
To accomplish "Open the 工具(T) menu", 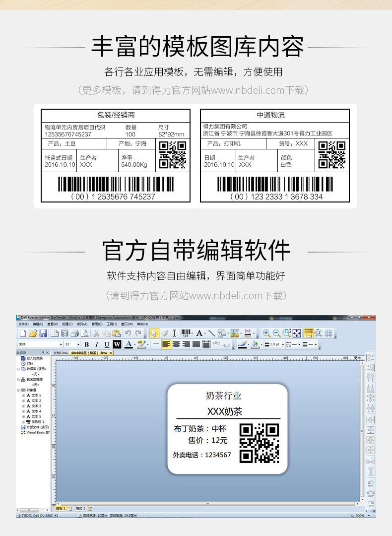I will [112, 324].
